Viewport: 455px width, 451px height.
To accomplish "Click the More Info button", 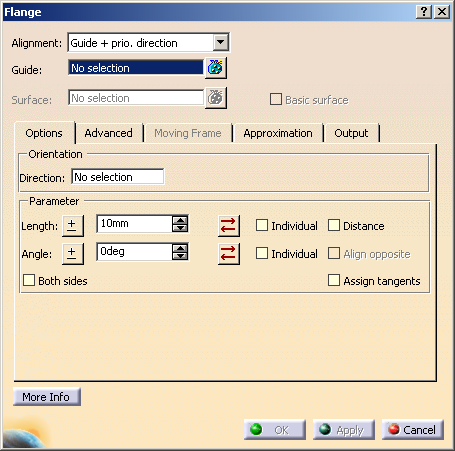I will coord(47,397).
